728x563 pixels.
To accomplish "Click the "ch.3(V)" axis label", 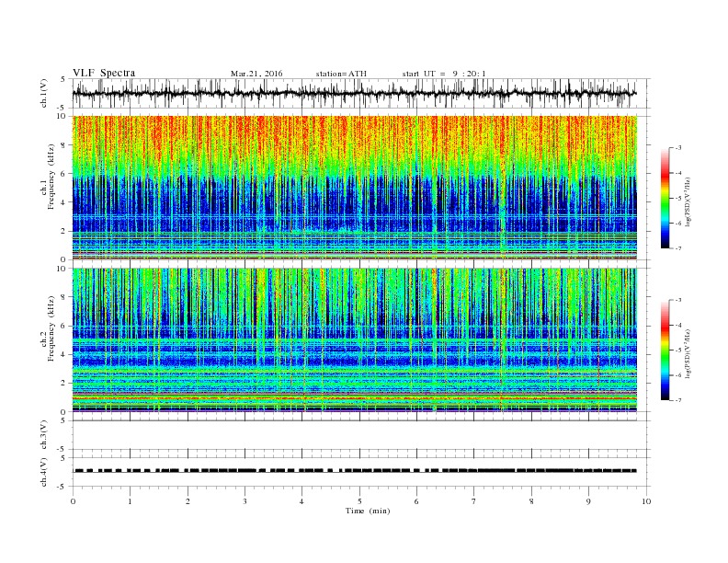I will 44,435.
